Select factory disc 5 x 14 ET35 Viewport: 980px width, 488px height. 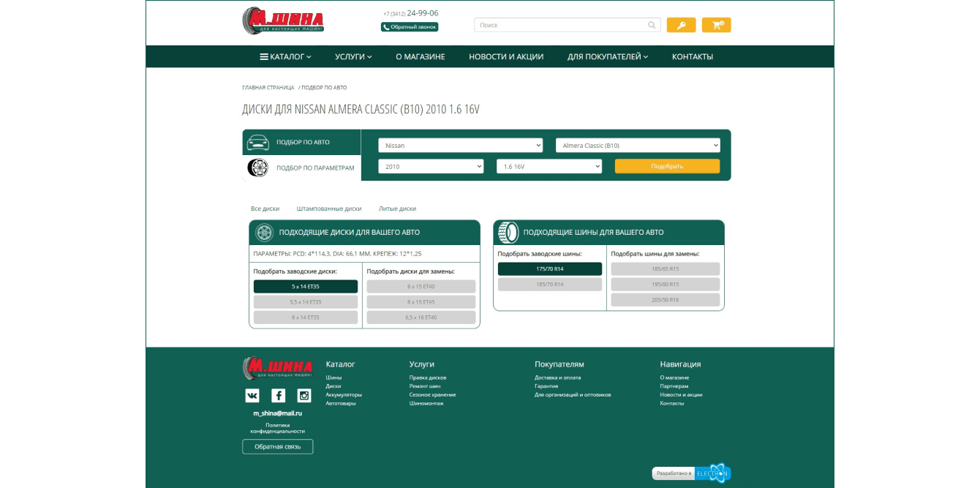tap(306, 286)
